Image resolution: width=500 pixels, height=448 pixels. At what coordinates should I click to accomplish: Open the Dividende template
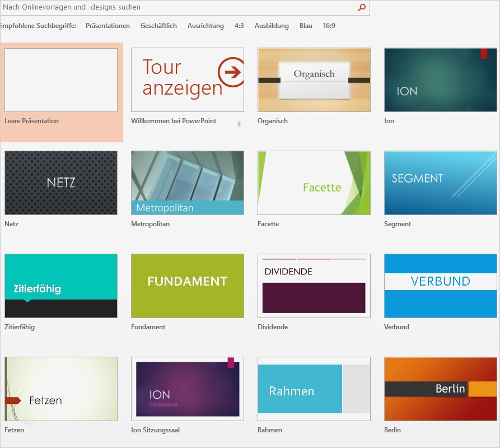coord(314,286)
